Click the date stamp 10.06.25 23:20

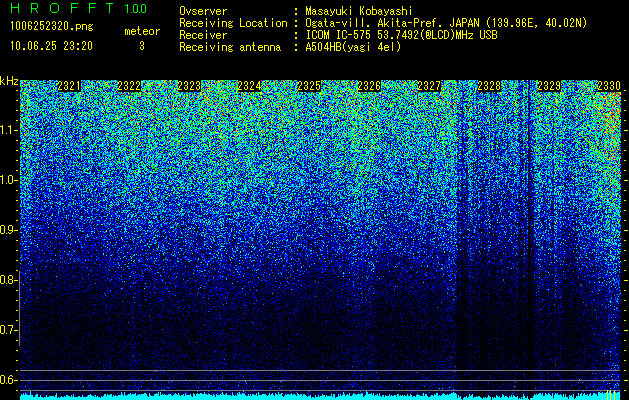pos(51,46)
